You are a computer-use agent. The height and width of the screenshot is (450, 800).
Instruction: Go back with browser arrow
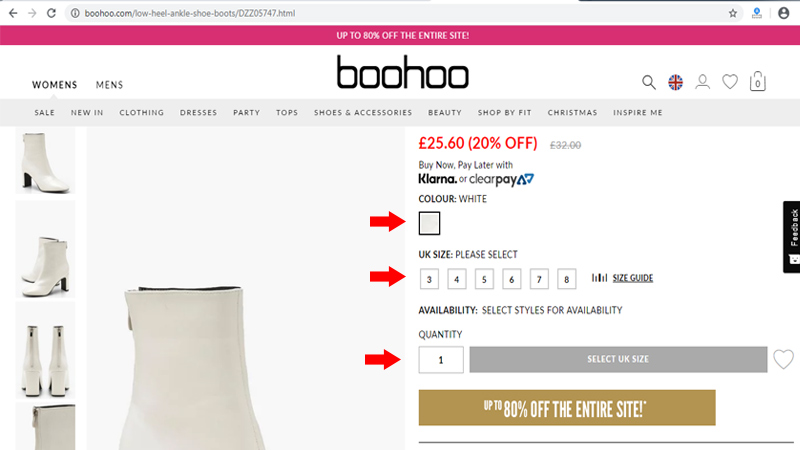pyautogui.click(x=13, y=13)
